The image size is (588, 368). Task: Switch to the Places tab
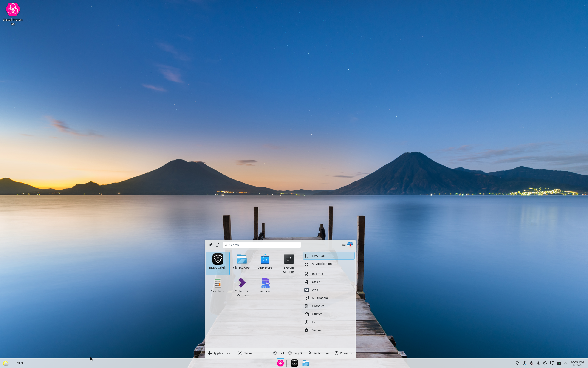[245, 353]
